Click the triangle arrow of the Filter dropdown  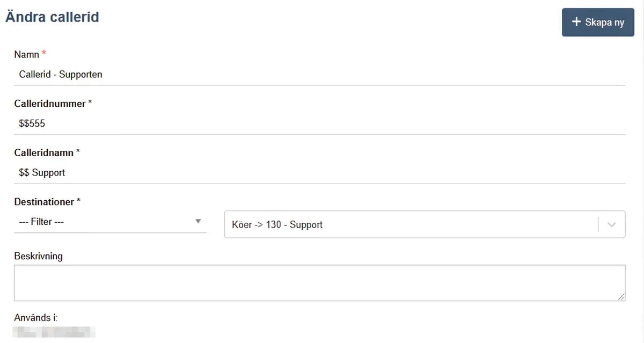198,222
